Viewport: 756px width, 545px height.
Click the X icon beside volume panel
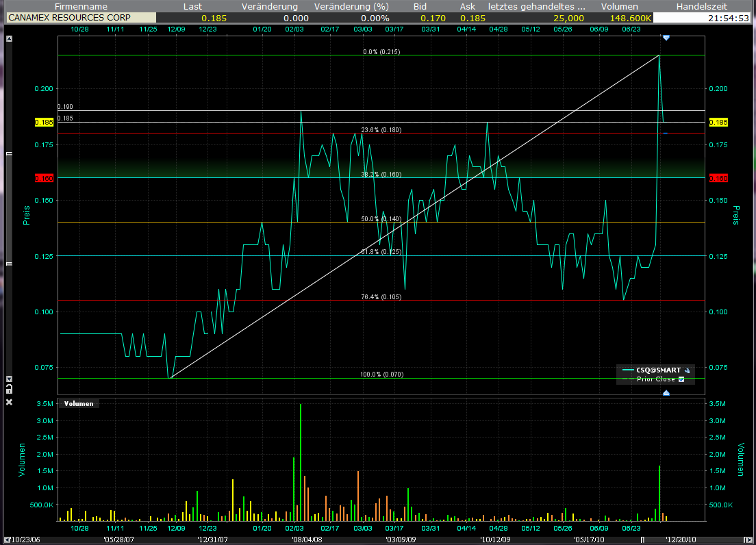click(x=9, y=402)
